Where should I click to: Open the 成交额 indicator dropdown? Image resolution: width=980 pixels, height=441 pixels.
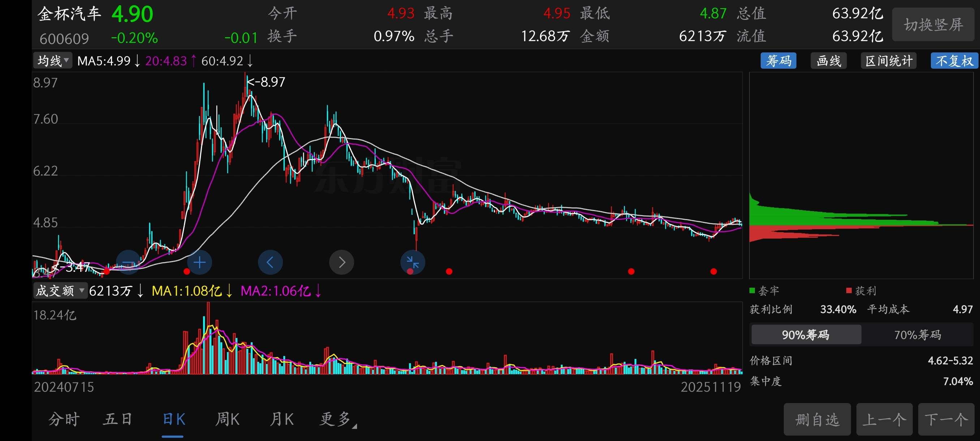coord(60,291)
